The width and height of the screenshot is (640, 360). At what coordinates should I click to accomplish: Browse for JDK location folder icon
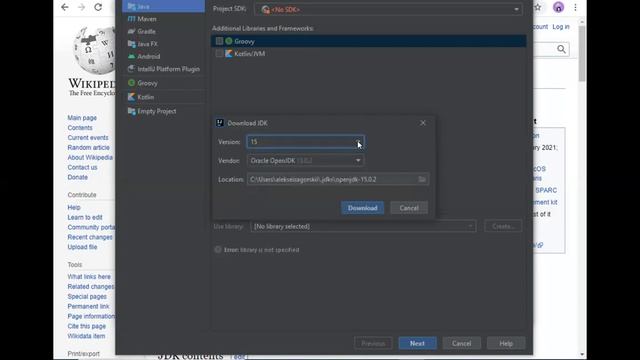coord(422,179)
